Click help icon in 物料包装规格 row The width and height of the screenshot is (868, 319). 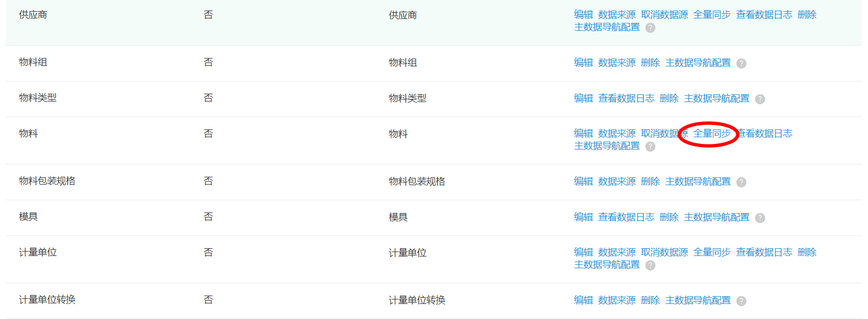pos(741,182)
